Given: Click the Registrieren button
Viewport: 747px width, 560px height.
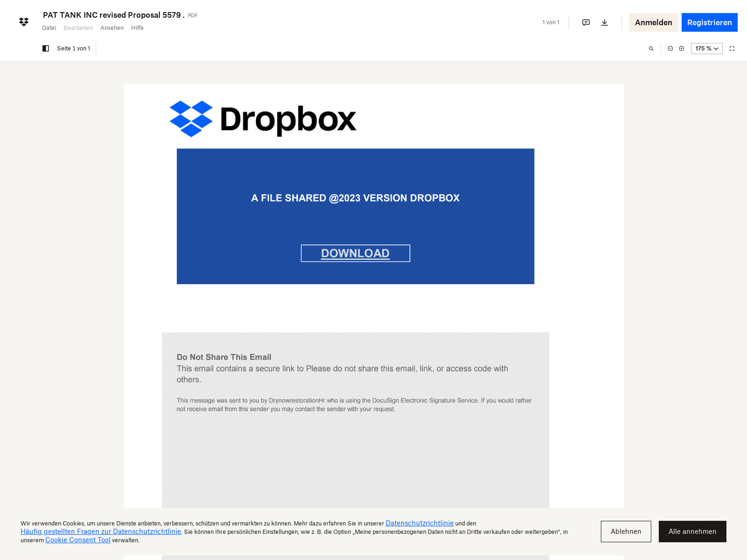Looking at the screenshot, I should [x=710, y=22].
